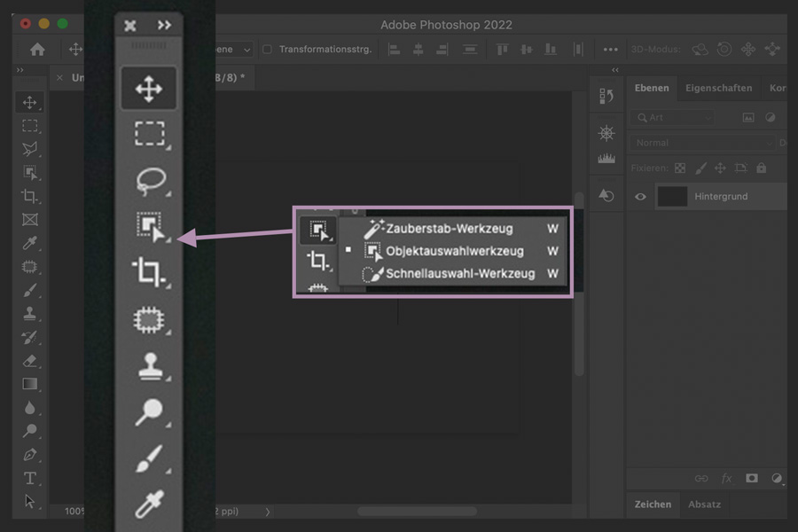Toggle adjustment layer filter icon
The height and width of the screenshot is (532, 798).
coord(771,118)
